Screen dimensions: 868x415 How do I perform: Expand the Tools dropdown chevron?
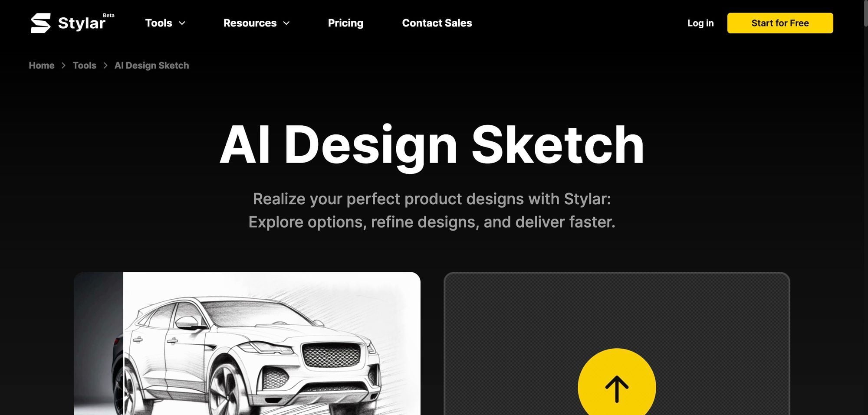click(182, 23)
